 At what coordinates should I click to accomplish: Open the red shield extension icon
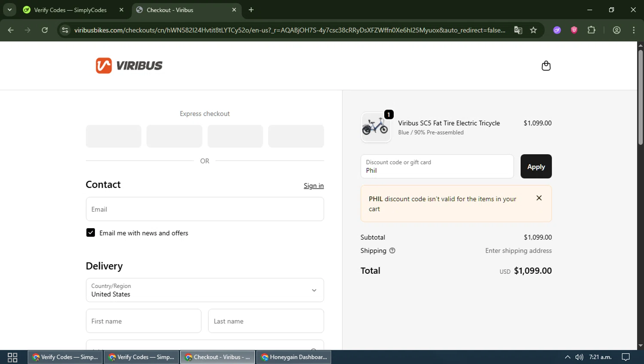coord(574,30)
